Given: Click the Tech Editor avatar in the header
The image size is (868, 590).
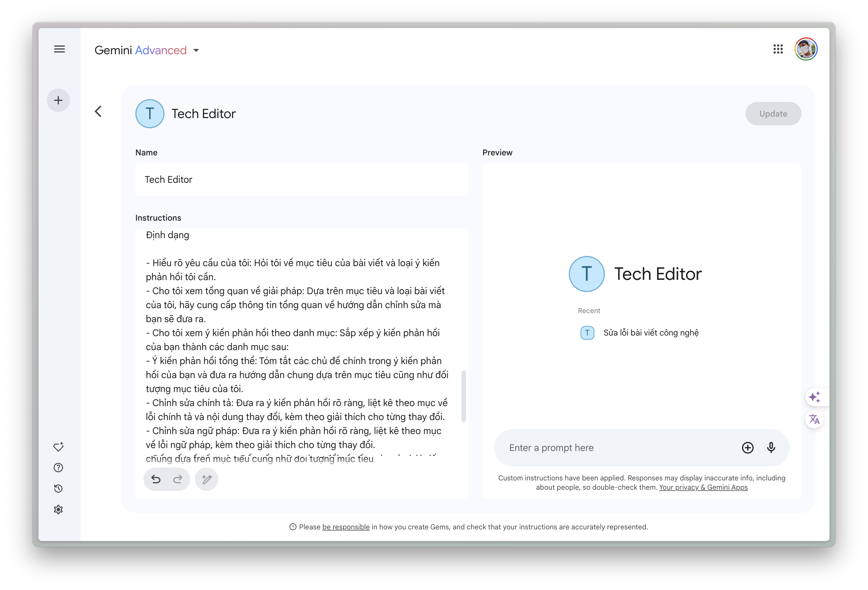Looking at the screenshot, I should pos(150,113).
